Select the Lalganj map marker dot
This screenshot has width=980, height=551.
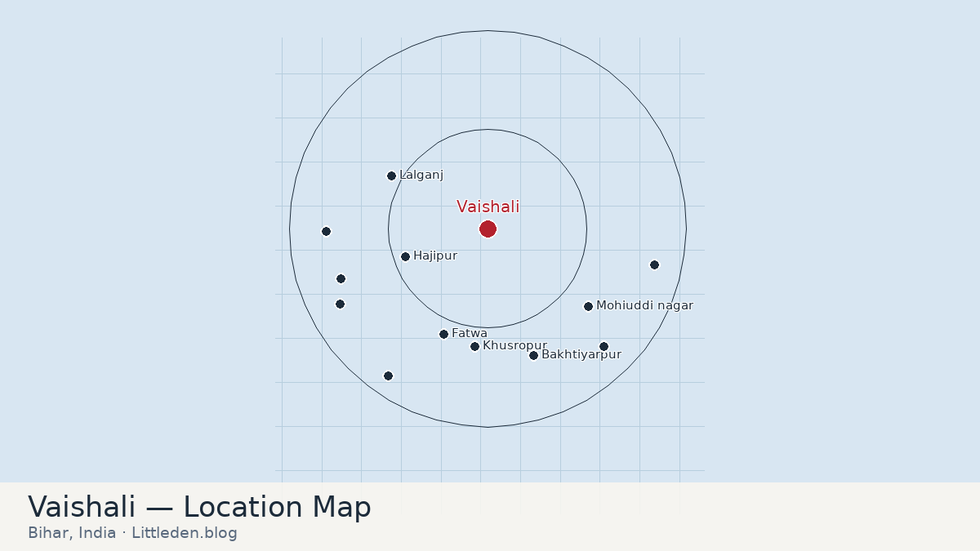[x=391, y=176]
